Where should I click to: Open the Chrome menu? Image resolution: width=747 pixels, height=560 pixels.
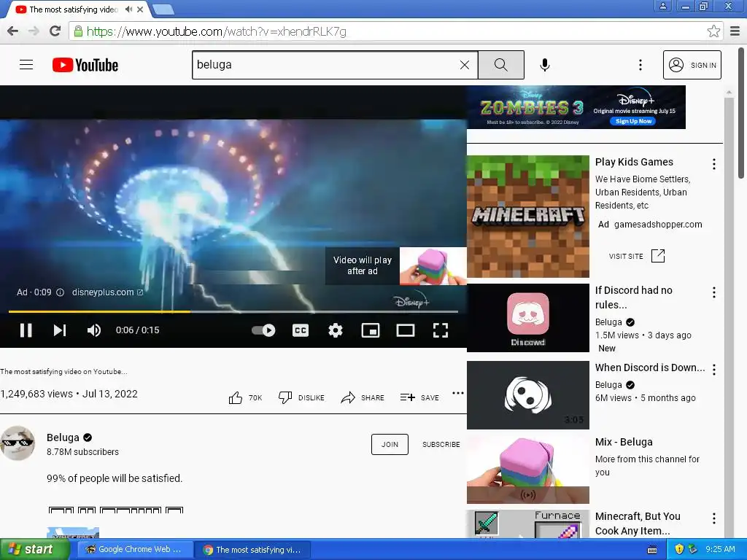pos(735,31)
